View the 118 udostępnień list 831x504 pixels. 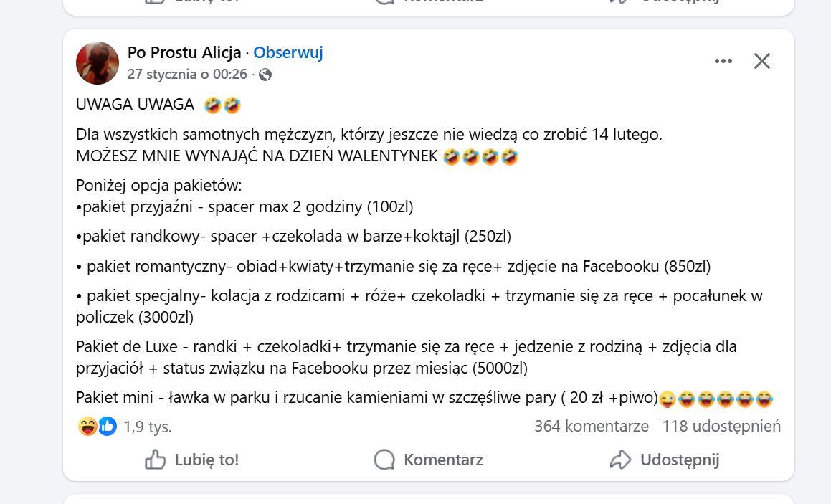[x=721, y=427]
